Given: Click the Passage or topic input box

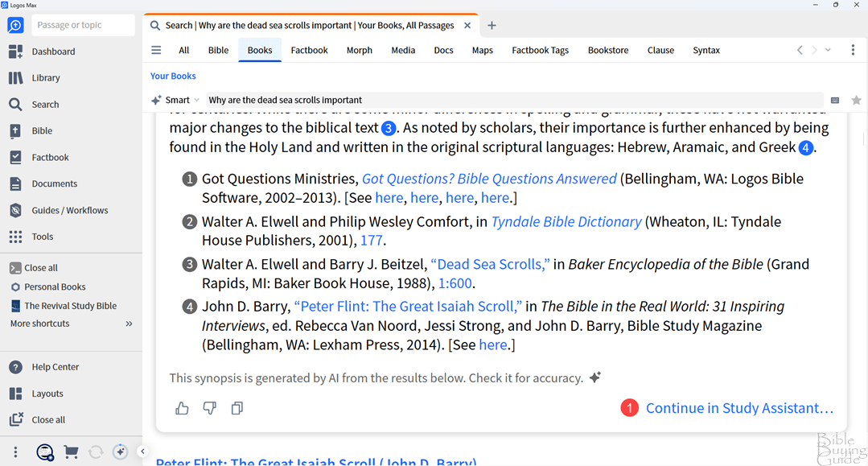Looking at the screenshot, I should pyautogui.click(x=83, y=25).
